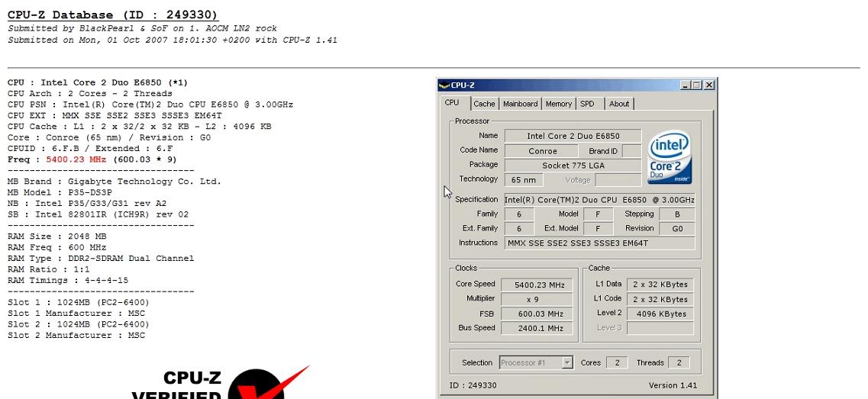Click the Multiplier value x 9
The height and width of the screenshot is (399, 868).
[537, 299]
